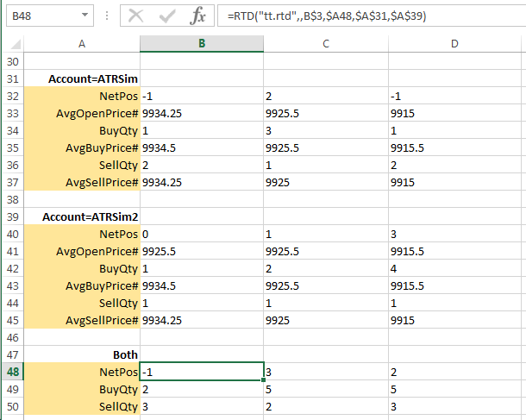Select row 48 header

point(13,372)
